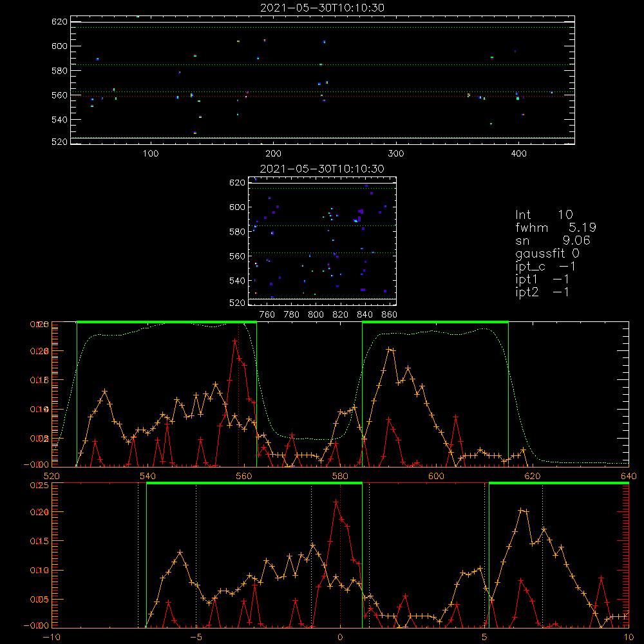Click the 620 y-axis label of top plot
The image size is (644, 644).
click(x=59, y=22)
